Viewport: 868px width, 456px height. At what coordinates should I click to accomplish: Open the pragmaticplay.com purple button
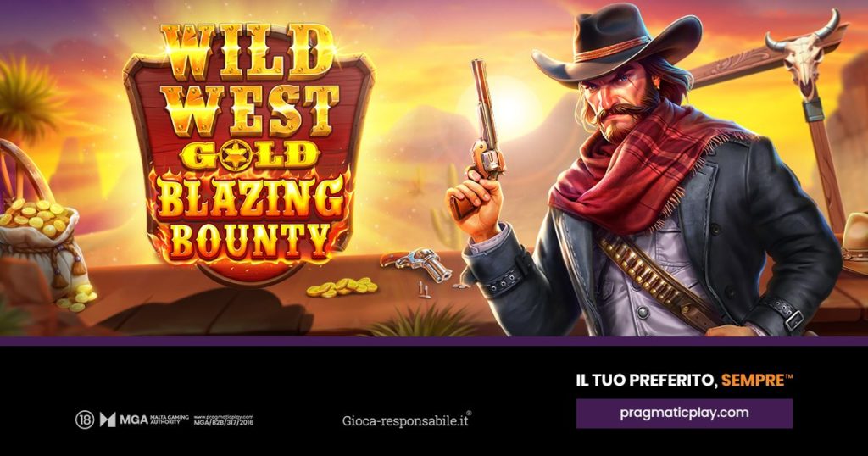pyautogui.click(x=684, y=414)
